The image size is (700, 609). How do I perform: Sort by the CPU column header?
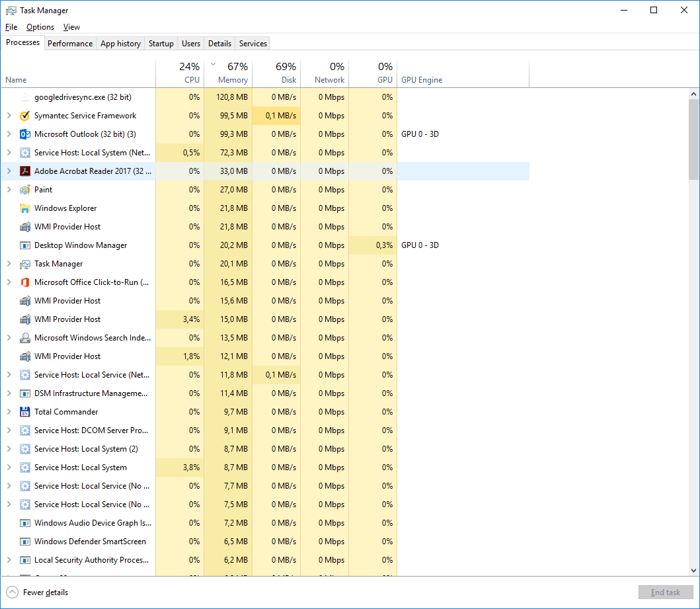coord(180,73)
